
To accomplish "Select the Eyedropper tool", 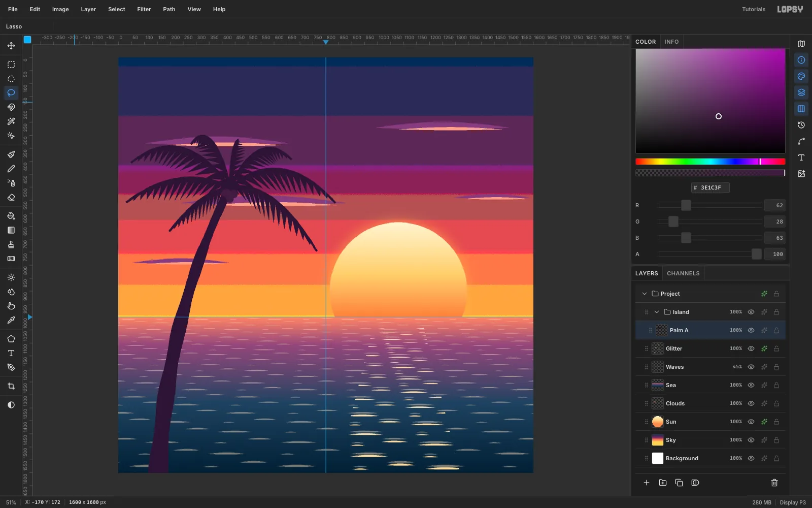I will [11, 320].
